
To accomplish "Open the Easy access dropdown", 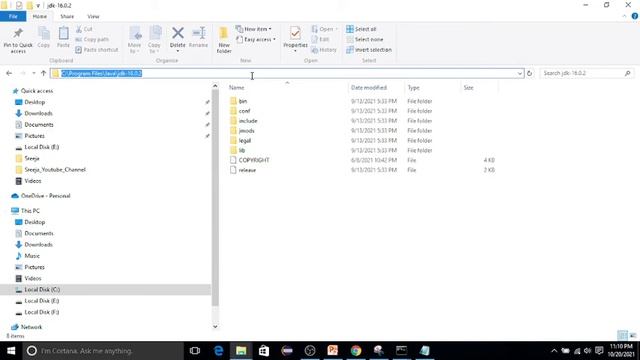I will (256, 39).
